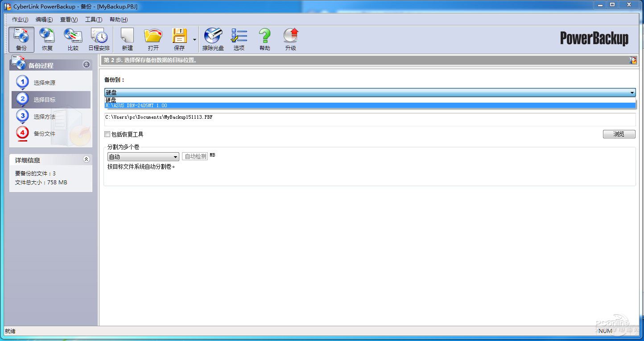Click the 浏览 (Browse) button
This screenshot has height=341, width=644.
(x=619, y=134)
